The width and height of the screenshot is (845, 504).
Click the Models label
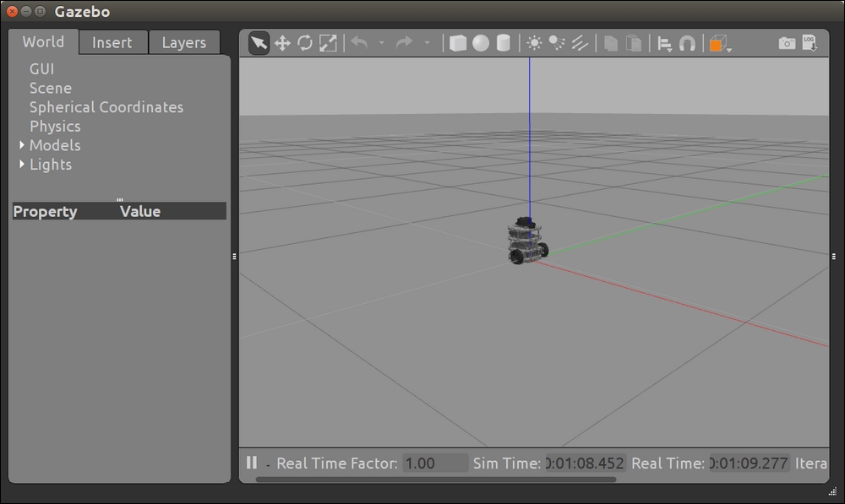coord(55,145)
